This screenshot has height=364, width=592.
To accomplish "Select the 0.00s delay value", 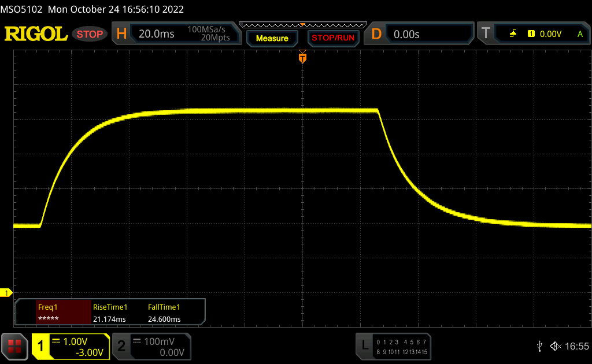I will click(x=406, y=34).
